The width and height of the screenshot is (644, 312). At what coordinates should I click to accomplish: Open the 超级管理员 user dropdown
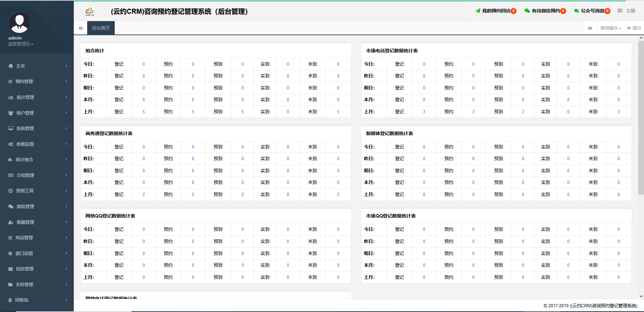pyautogui.click(x=21, y=44)
